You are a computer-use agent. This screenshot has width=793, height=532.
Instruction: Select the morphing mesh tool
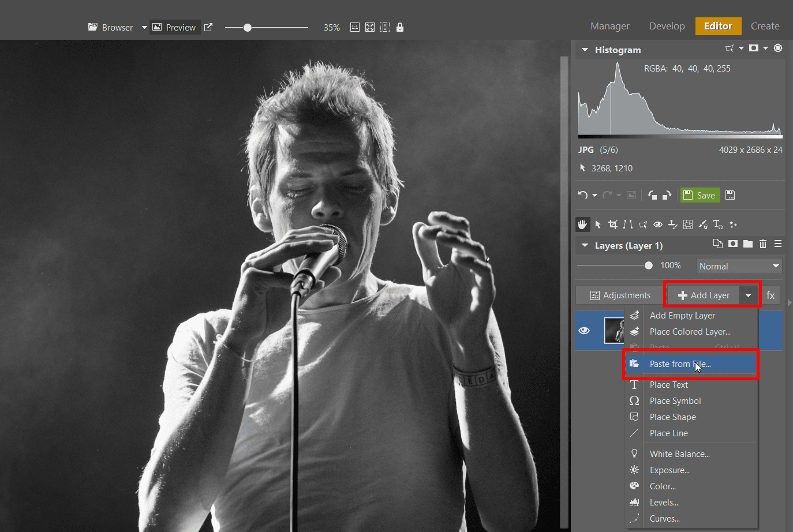688,224
